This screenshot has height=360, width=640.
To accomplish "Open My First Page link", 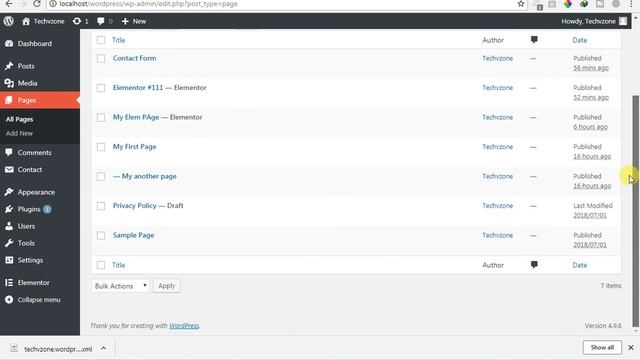I will (134, 147).
